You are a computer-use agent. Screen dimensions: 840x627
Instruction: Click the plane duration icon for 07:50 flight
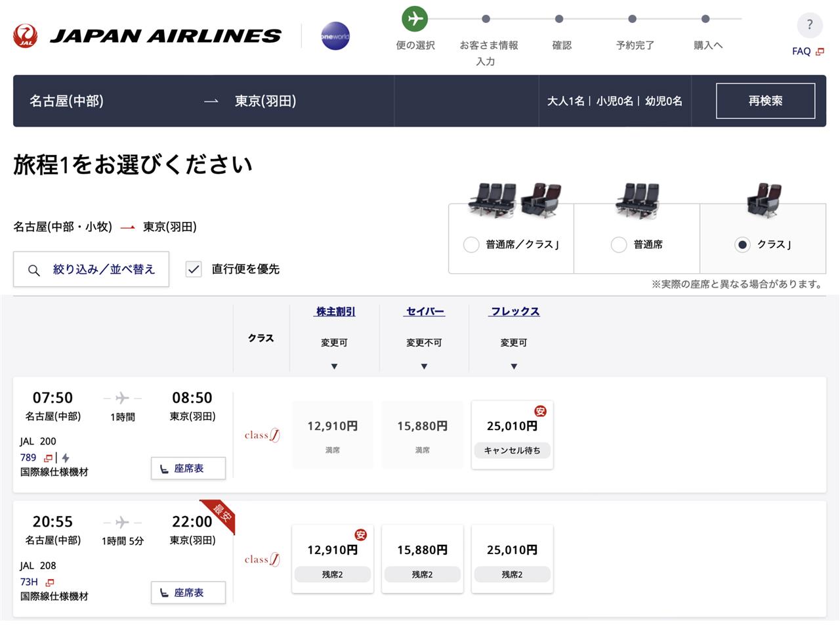122,398
